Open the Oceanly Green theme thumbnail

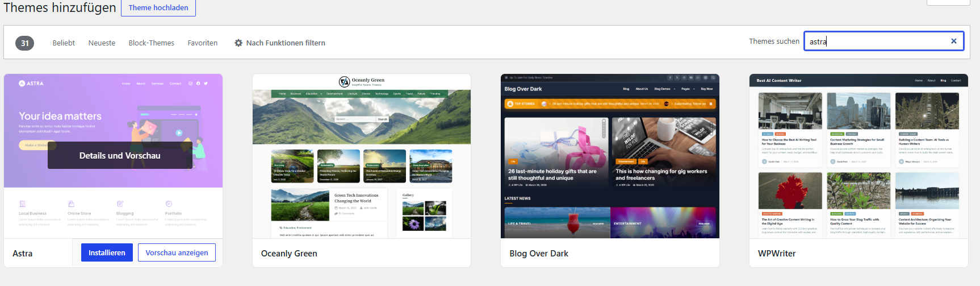(x=362, y=156)
